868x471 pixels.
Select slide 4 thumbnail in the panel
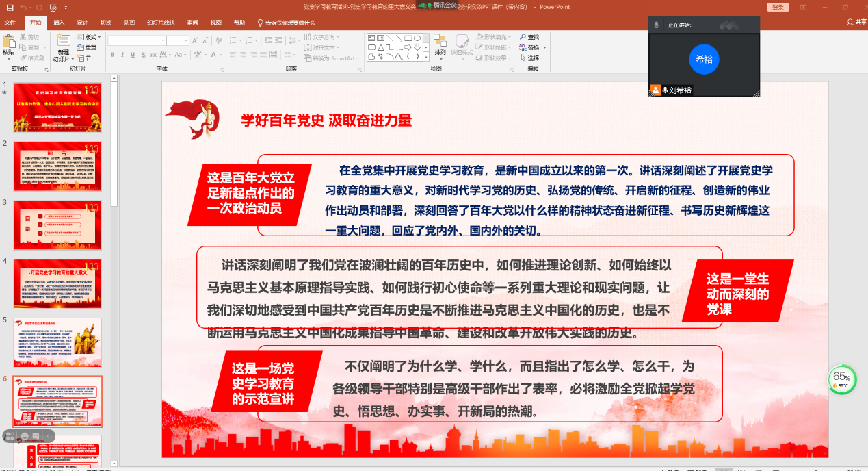coord(57,283)
